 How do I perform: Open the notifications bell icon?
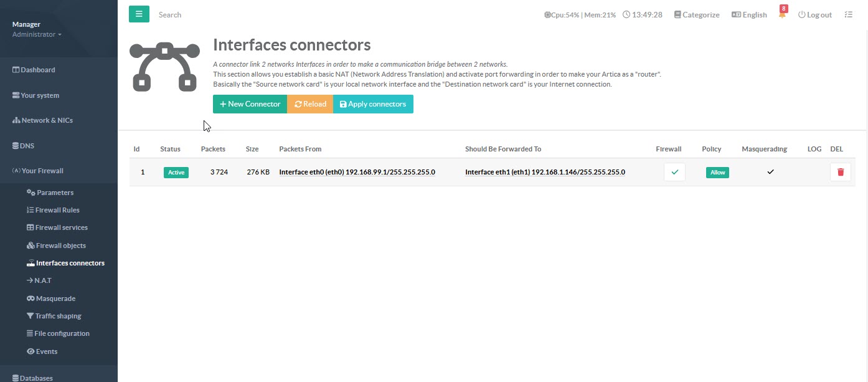pos(782,14)
